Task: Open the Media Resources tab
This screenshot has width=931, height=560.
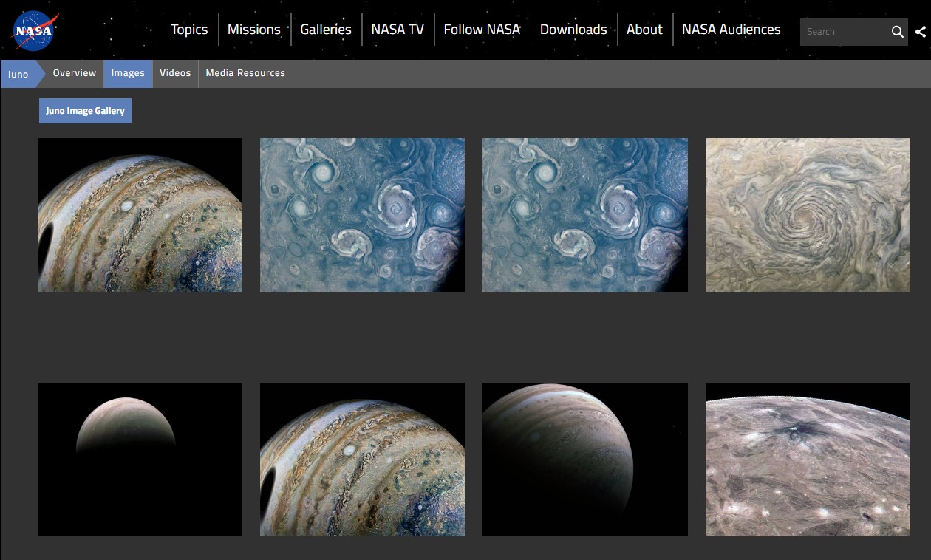Action: (x=245, y=73)
